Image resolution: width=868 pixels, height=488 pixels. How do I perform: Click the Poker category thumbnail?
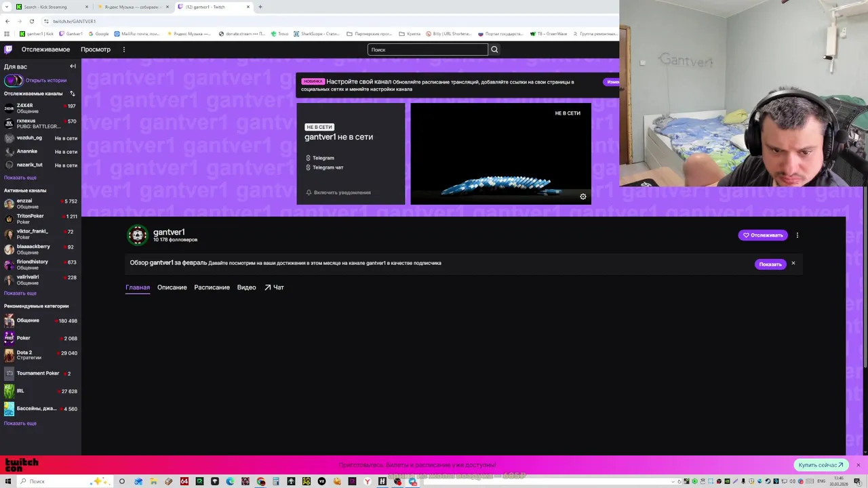(x=9, y=338)
